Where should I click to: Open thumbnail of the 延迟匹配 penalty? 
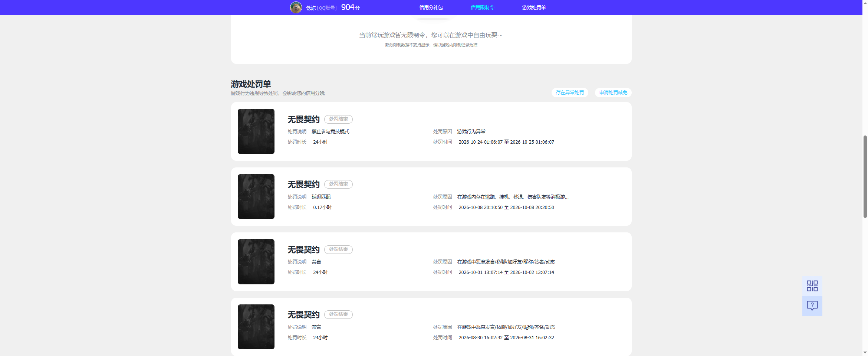coord(256,197)
